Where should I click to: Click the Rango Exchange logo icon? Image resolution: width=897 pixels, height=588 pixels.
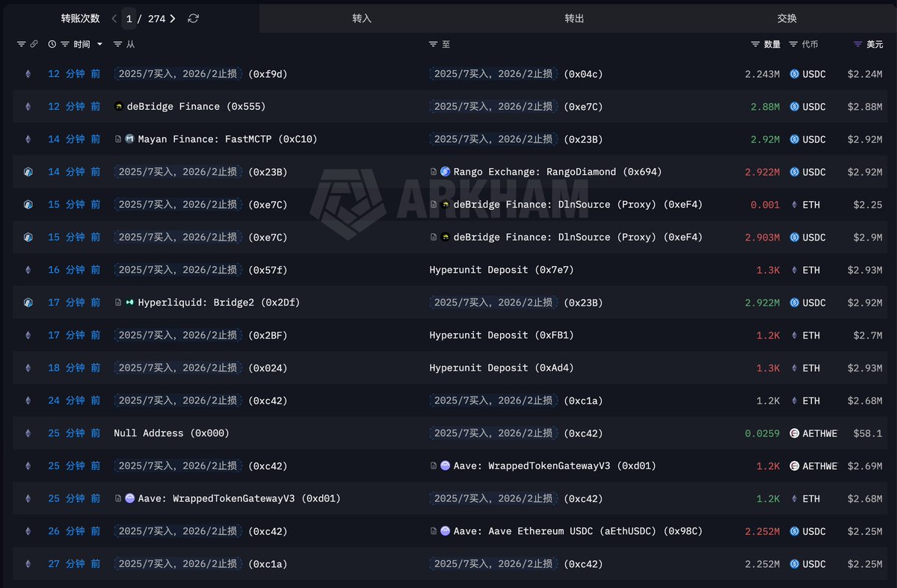446,172
